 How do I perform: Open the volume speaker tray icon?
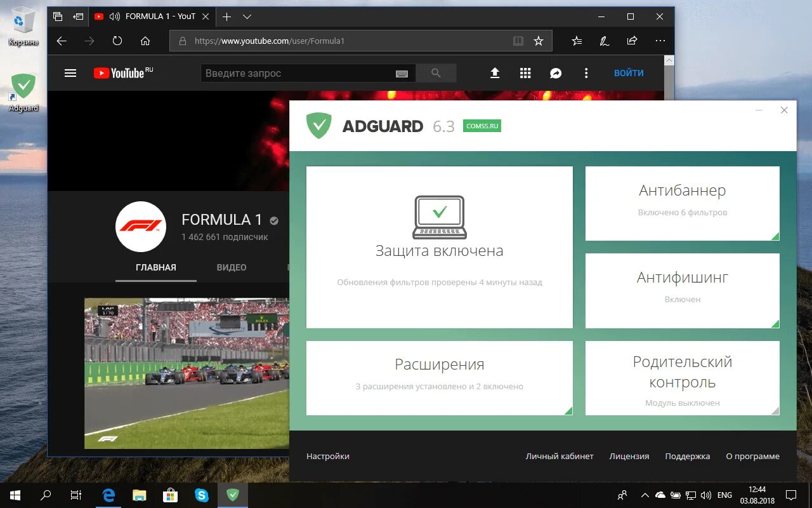pyautogui.click(x=706, y=495)
